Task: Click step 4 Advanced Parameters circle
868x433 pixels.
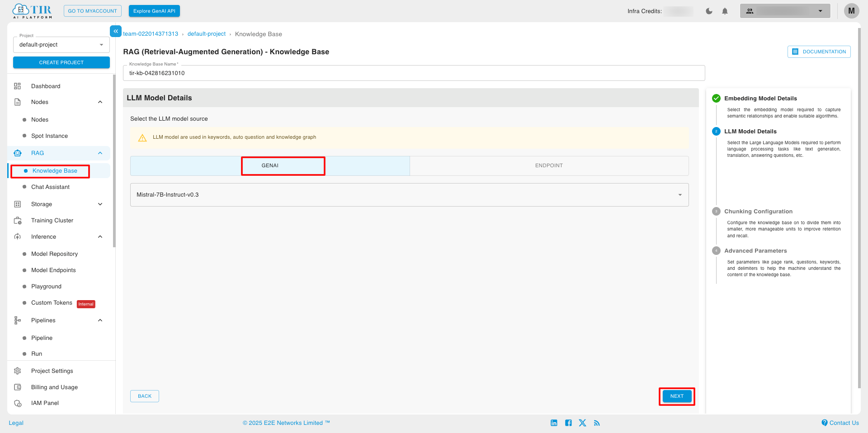Action: 716,250
